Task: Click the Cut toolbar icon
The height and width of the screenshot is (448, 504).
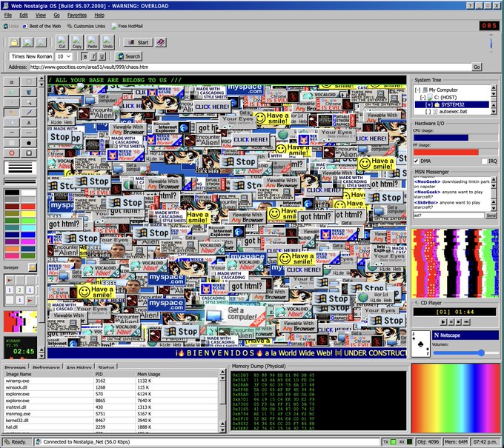Action: click(62, 42)
